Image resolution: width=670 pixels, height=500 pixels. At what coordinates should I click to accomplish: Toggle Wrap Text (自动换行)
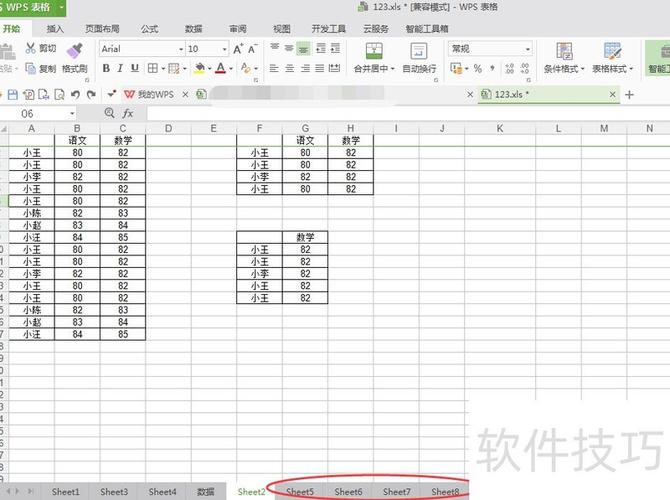point(419,57)
